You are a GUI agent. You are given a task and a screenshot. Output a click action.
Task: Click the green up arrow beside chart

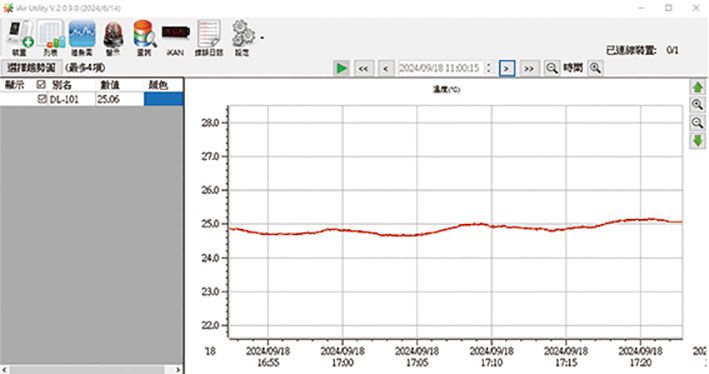pos(698,87)
